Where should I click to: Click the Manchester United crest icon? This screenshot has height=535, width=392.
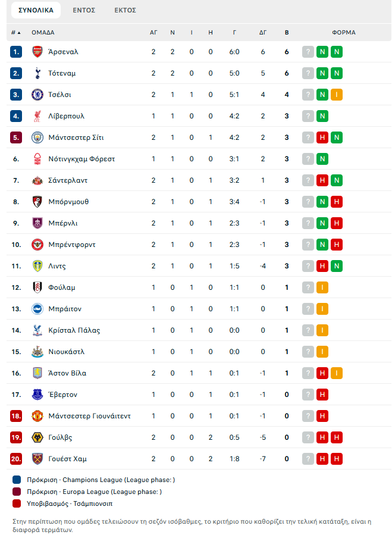tap(37, 416)
